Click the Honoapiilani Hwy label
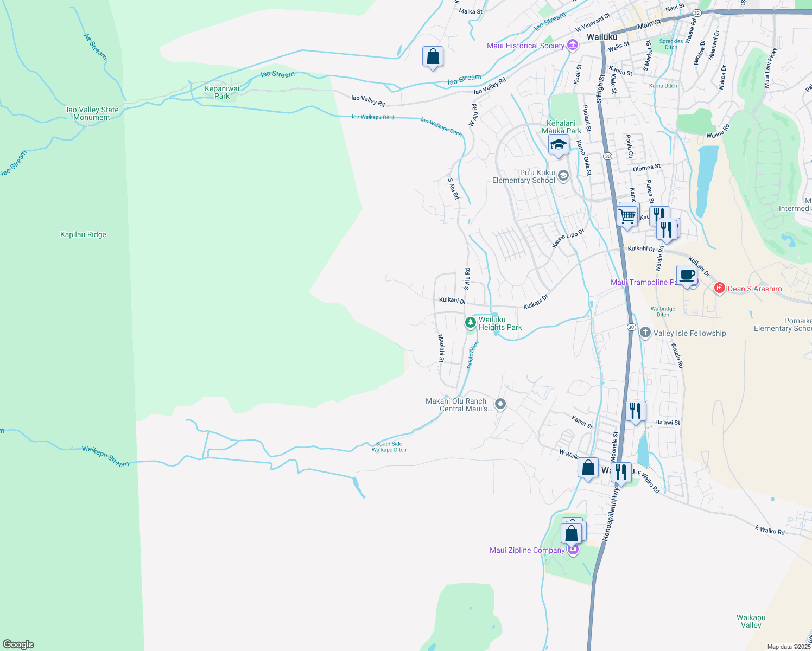This screenshot has width=812, height=651. pyautogui.click(x=611, y=513)
